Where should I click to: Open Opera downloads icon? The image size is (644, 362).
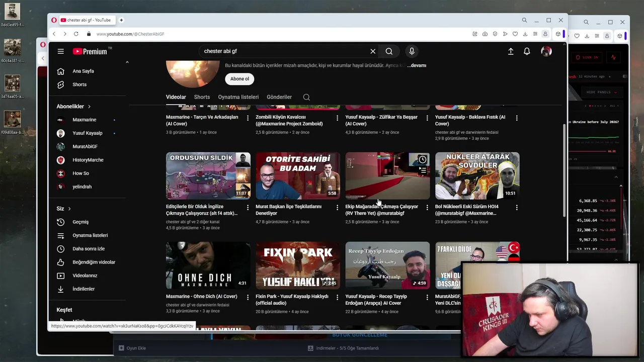pos(525,34)
